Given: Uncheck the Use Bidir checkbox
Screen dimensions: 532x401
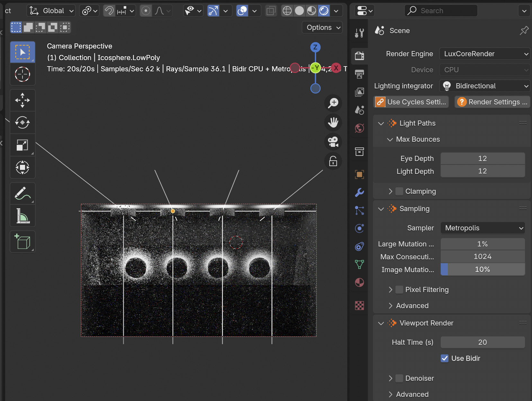Looking at the screenshot, I should tap(445, 358).
